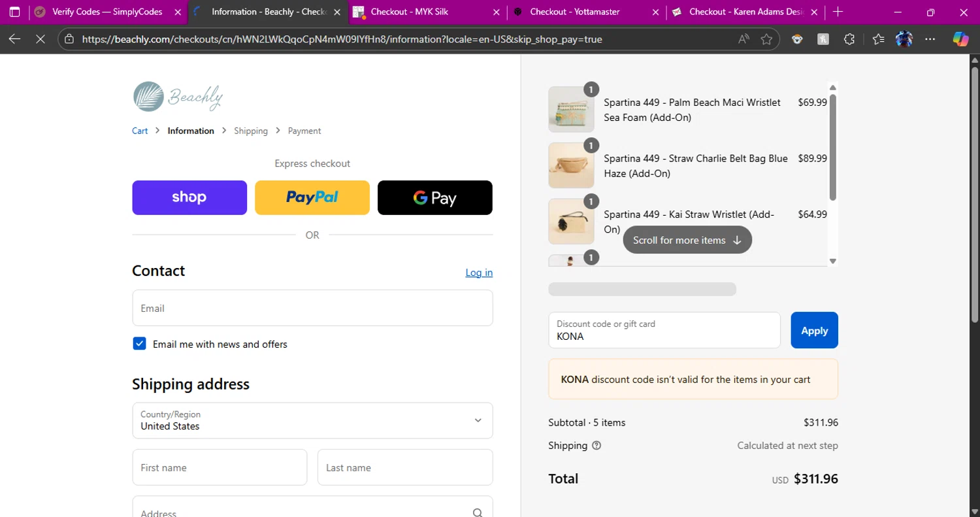This screenshot has height=517, width=980.
Task: Check out with PayPal button
Action: (312, 197)
